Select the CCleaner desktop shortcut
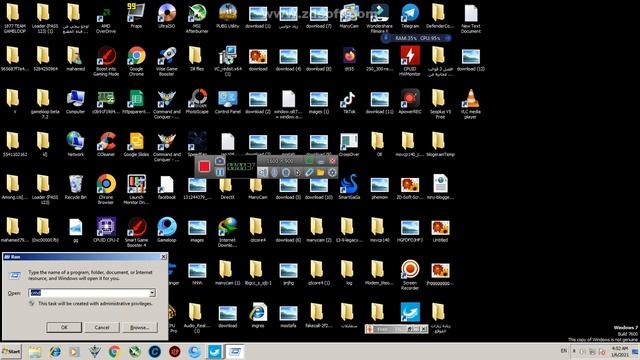Viewport: 640px width, 360px height. 106,145
